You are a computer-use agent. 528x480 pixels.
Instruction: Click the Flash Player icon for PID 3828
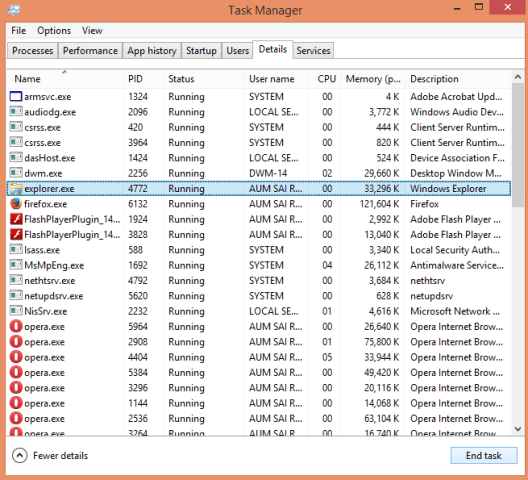(x=16, y=234)
